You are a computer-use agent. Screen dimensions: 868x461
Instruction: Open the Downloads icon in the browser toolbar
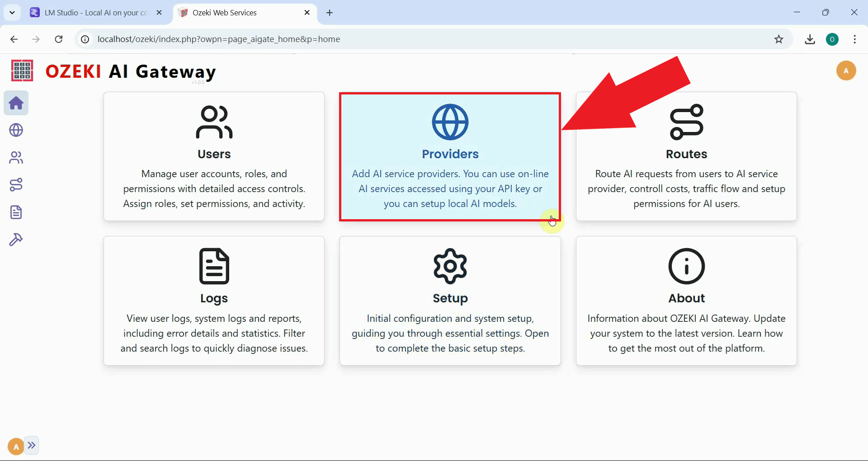point(810,39)
